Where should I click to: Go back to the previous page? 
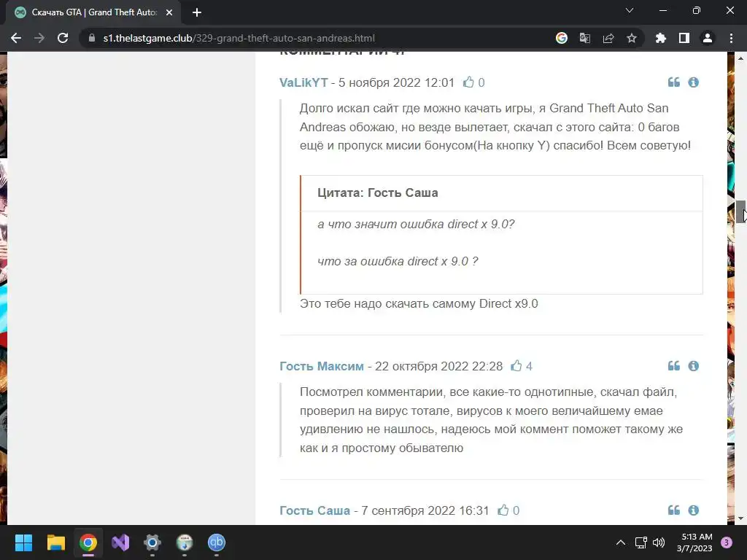click(16, 38)
